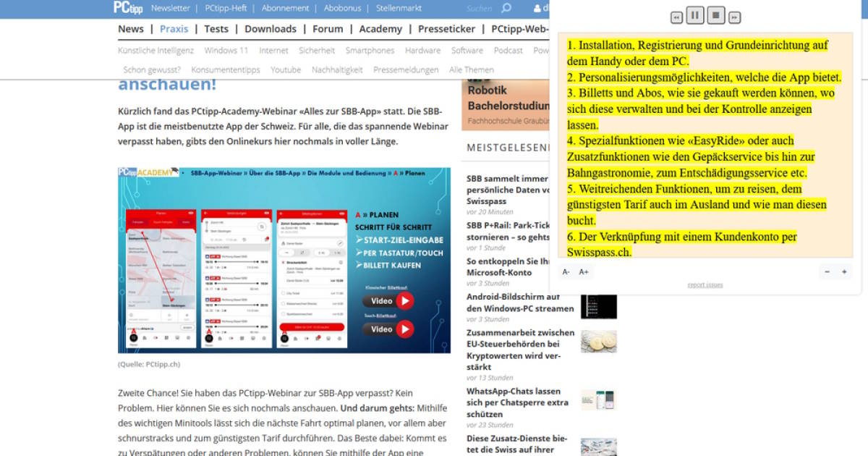868x456 pixels.
Task: Open Smartphones topic
Action: tap(370, 51)
